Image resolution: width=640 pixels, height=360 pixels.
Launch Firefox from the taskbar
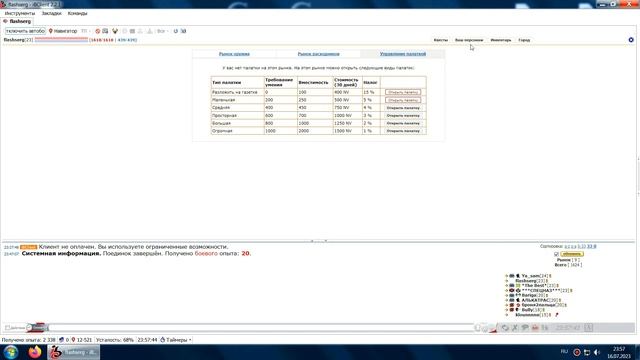[x=35, y=352]
